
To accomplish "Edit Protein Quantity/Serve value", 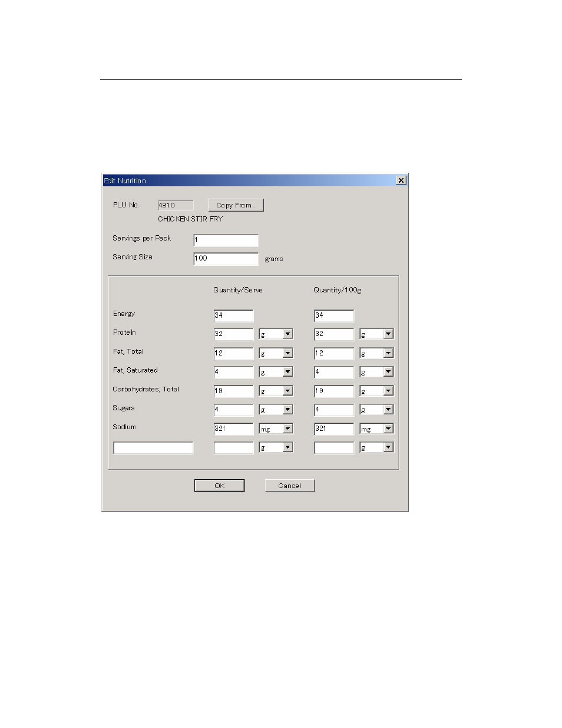I will [233, 334].
